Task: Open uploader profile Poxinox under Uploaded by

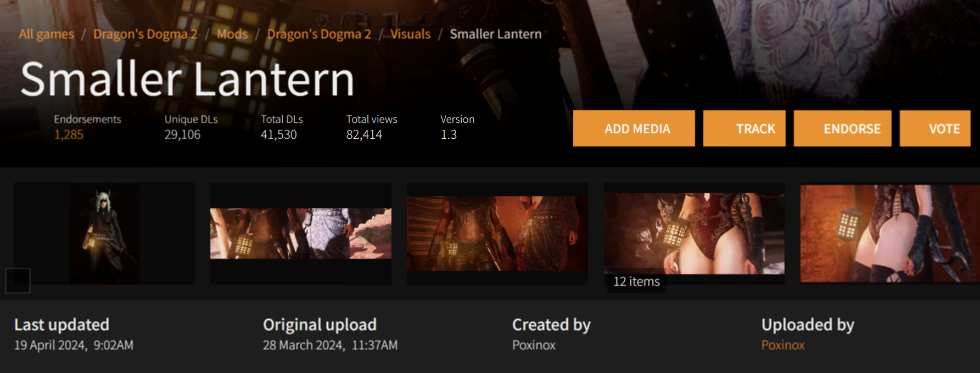Action: (783, 345)
